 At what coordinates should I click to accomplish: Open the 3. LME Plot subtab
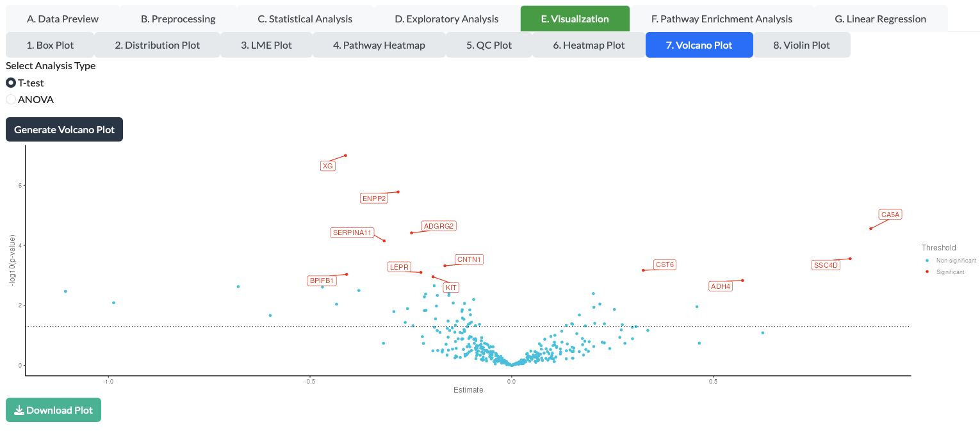266,45
